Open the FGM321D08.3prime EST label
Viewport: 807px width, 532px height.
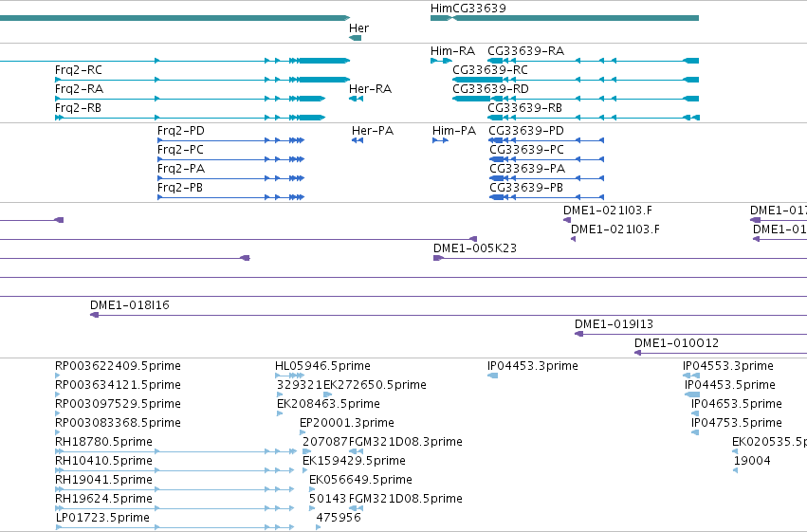coord(406,442)
